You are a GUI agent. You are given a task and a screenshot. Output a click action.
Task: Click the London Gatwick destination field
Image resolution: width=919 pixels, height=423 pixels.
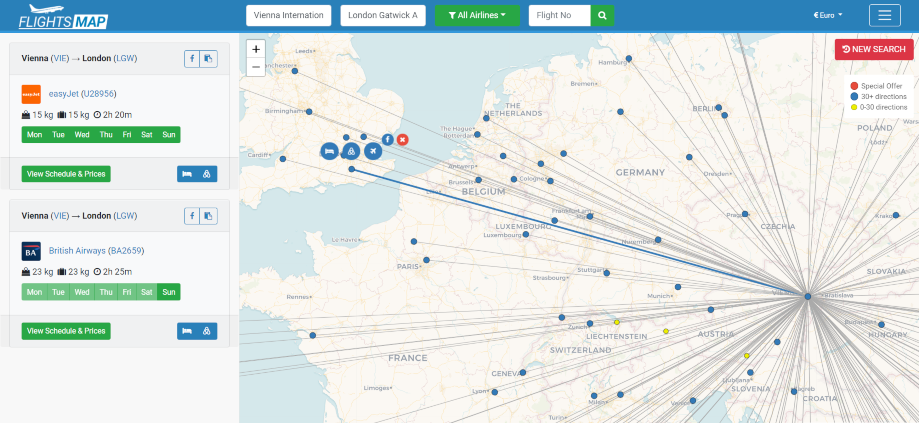point(383,15)
